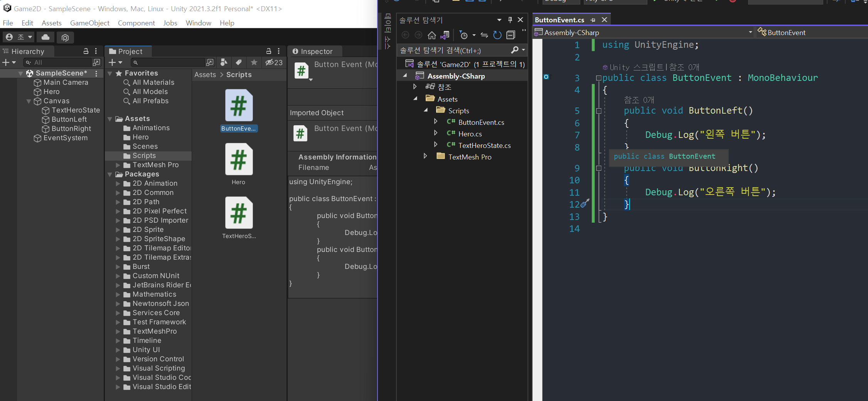Click the Unity message indicator beside line 3
Screen dimensions: 868x401
click(x=546, y=77)
